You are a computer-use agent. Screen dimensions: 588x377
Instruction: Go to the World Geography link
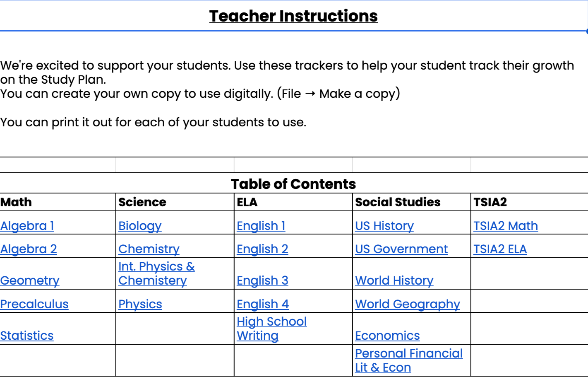coord(408,304)
